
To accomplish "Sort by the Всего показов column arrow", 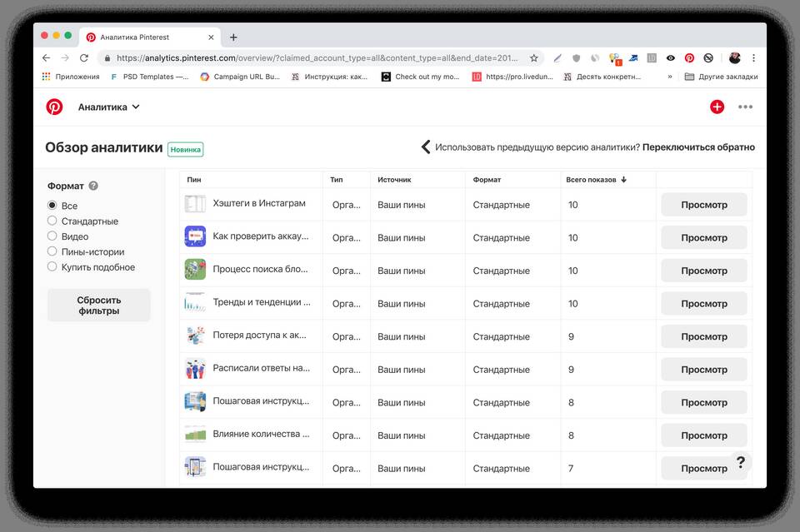I will point(623,180).
